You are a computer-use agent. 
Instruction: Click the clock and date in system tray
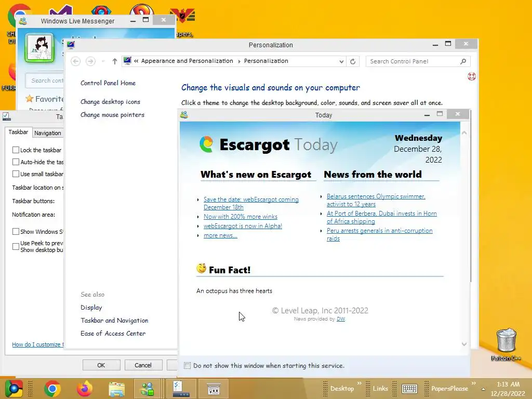point(508,389)
